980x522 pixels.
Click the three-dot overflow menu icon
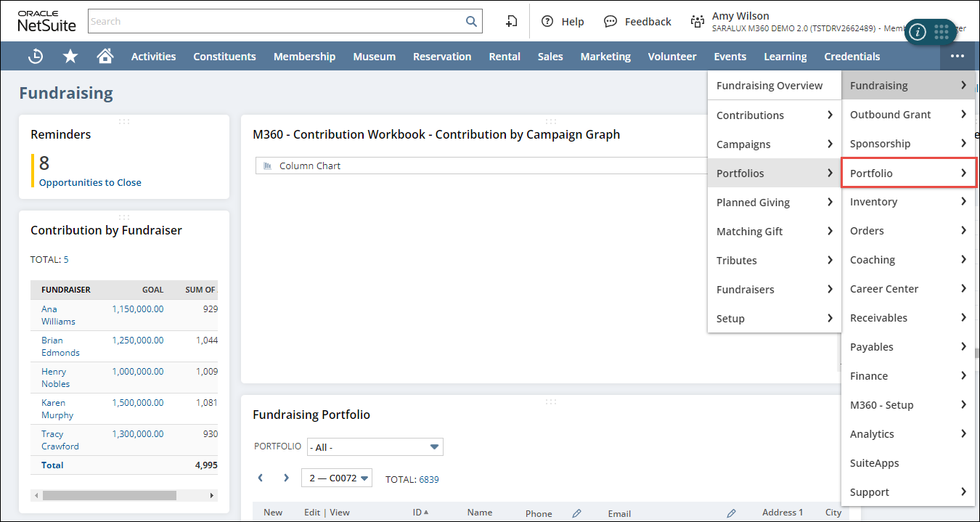957,57
